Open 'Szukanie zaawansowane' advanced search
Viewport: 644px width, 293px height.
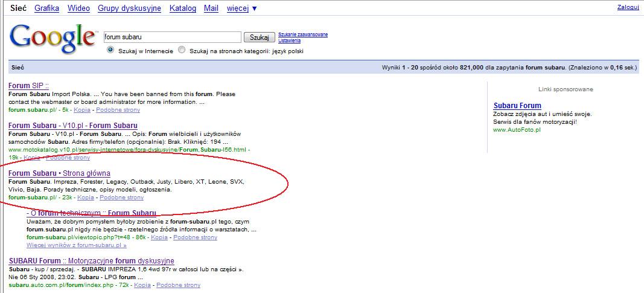coord(303,34)
